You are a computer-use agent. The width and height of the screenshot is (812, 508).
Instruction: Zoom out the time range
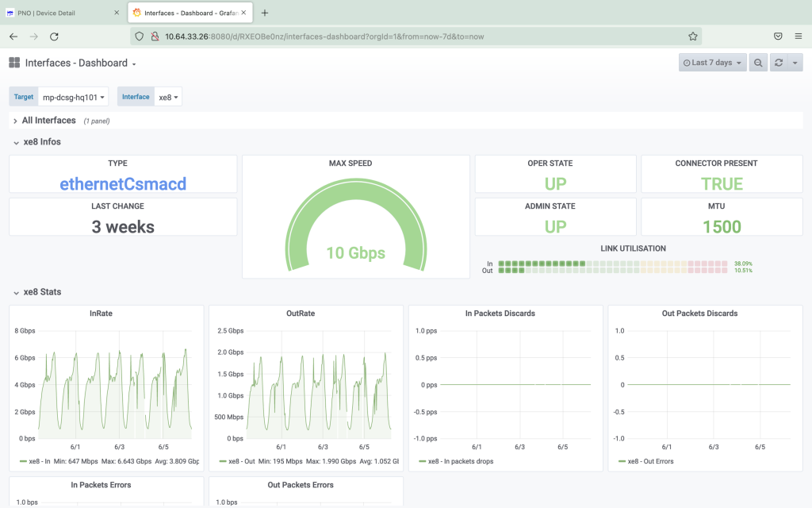[x=758, y=63]
